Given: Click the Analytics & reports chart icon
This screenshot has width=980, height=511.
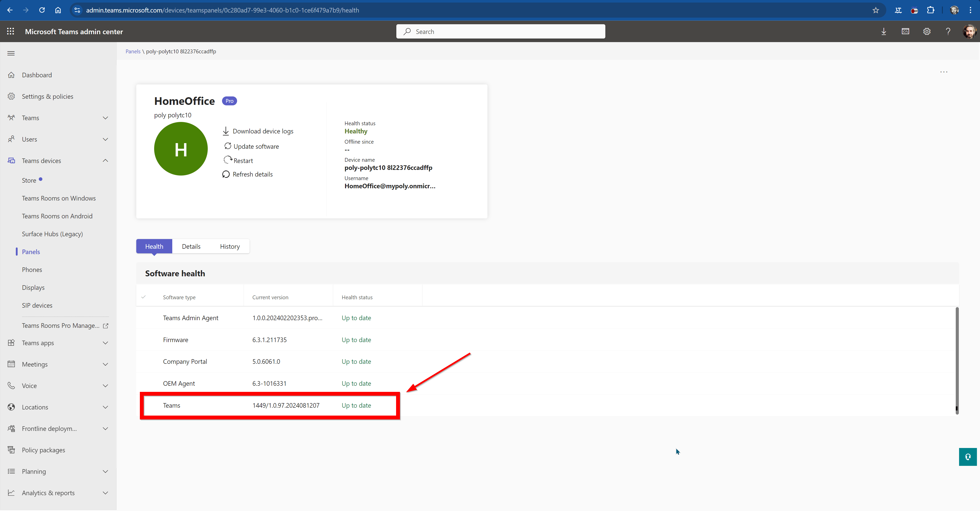Looking at the screenshot, I should [x=11, y=492].
